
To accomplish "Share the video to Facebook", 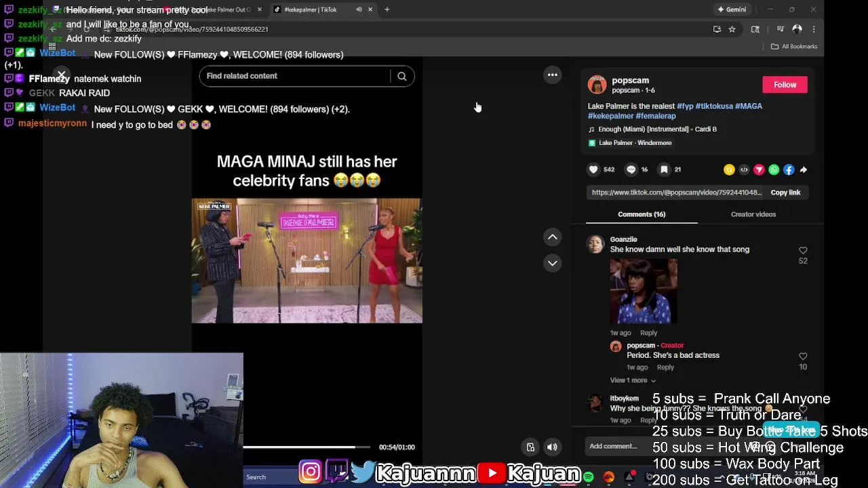I will coord(789,169).
